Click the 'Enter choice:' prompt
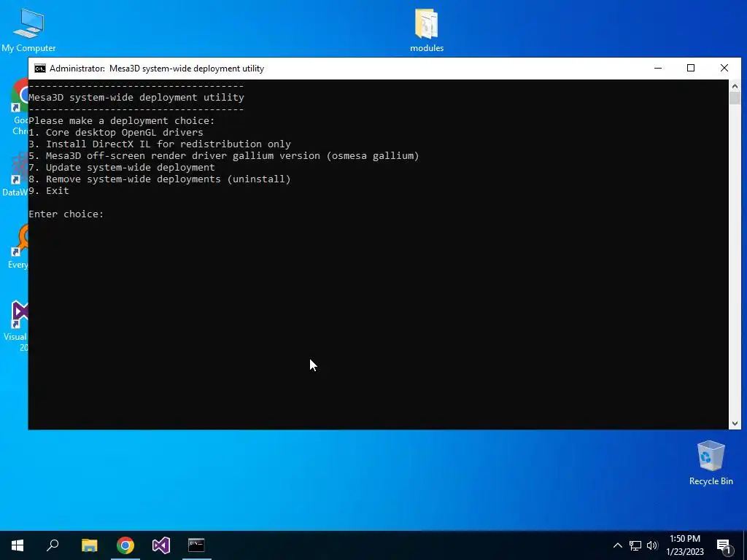747x560 pixels. tap(66, 214)
